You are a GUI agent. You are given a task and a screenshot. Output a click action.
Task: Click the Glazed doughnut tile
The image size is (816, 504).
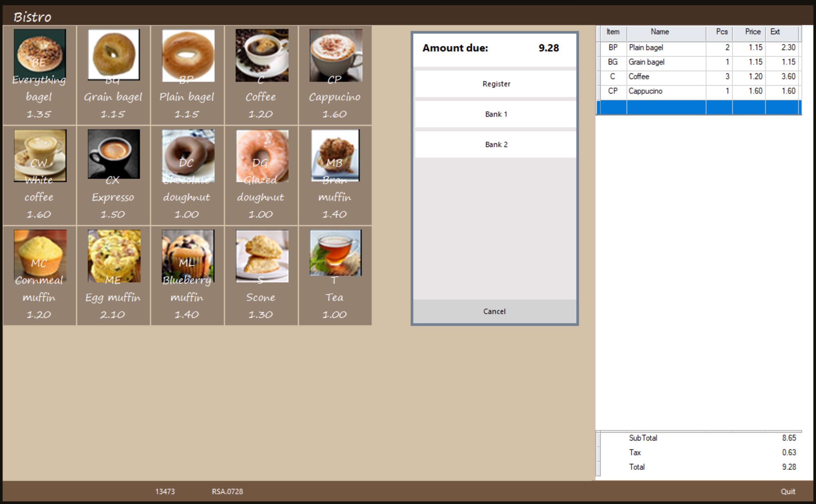pos(261,175)
